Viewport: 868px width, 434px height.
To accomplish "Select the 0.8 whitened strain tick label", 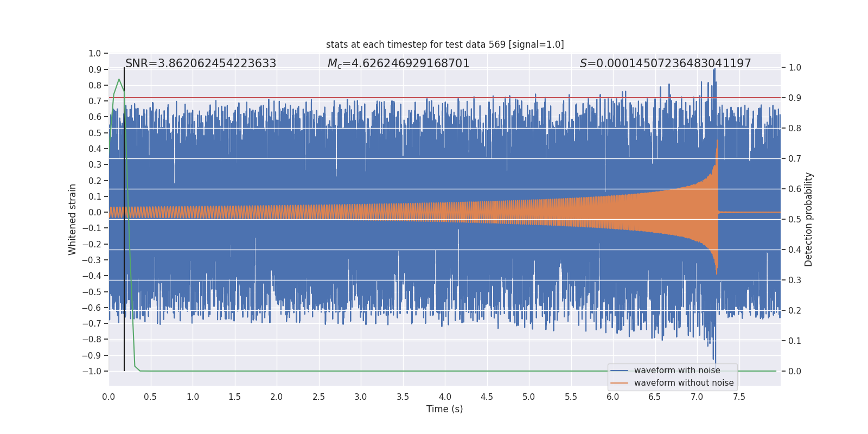I will coord(95,85).
